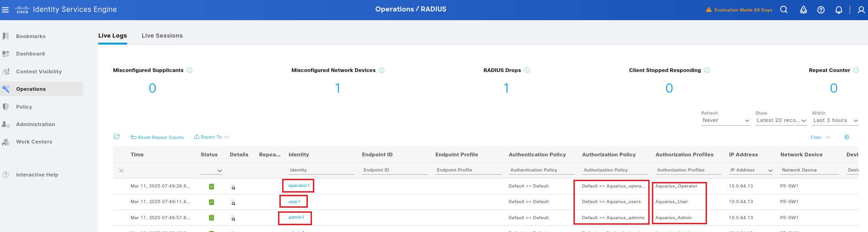Open details icon for user1 row
This screenshot has width=868, height=232.
[233, 202]
